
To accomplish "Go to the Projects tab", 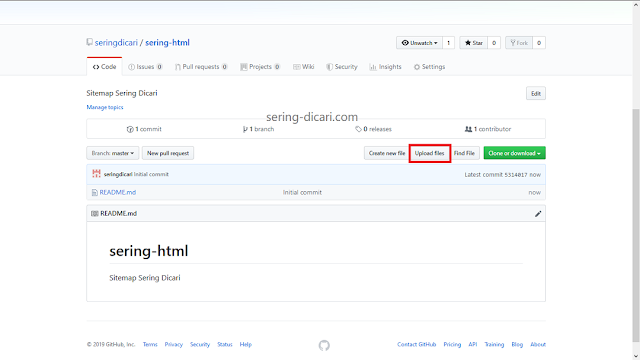I will tap(260, 67).
